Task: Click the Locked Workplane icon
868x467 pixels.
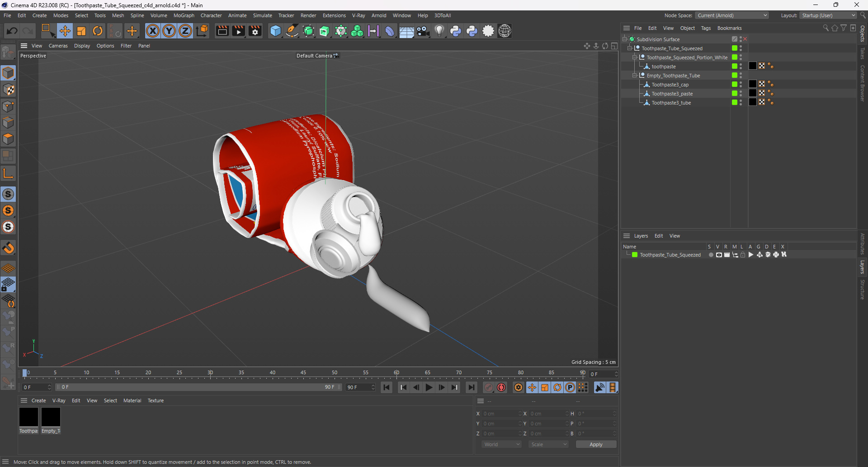Action: (x=8, y=284)
